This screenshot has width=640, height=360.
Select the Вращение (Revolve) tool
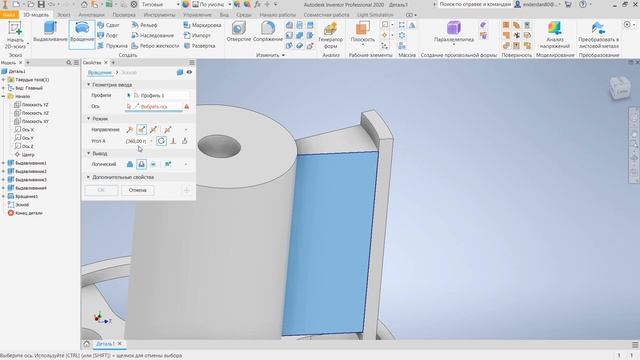point(82,34)
